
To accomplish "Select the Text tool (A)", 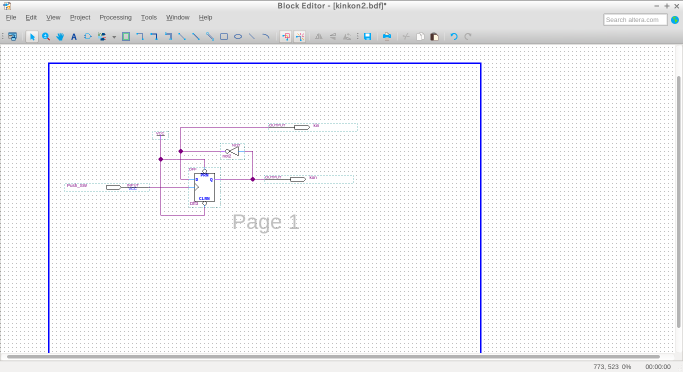I will [74, 37].
